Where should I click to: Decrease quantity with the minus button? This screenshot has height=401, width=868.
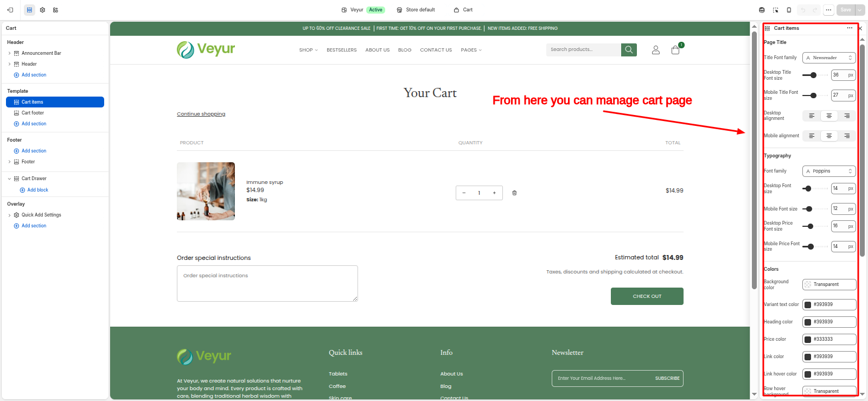click(464, 193)
